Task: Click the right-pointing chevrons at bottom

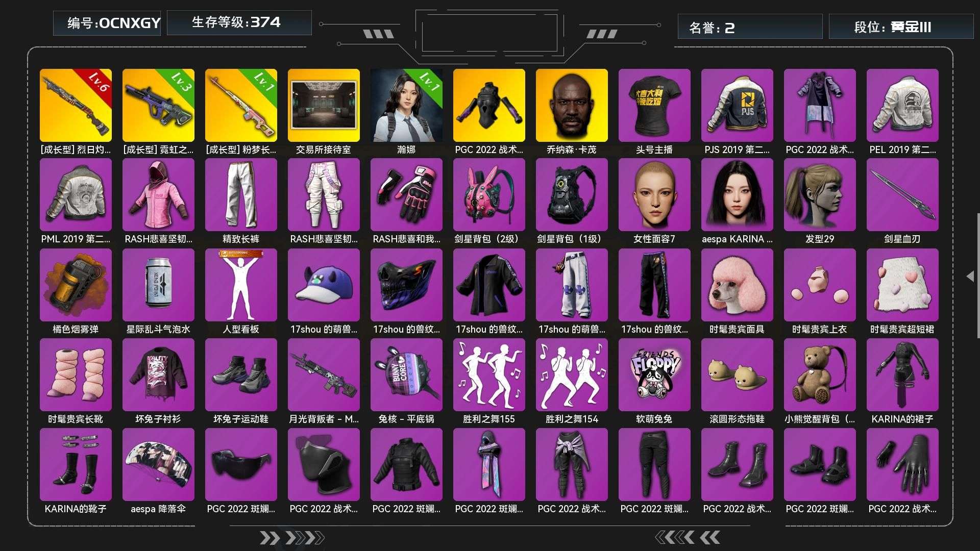Action: (x=292, y=538)
